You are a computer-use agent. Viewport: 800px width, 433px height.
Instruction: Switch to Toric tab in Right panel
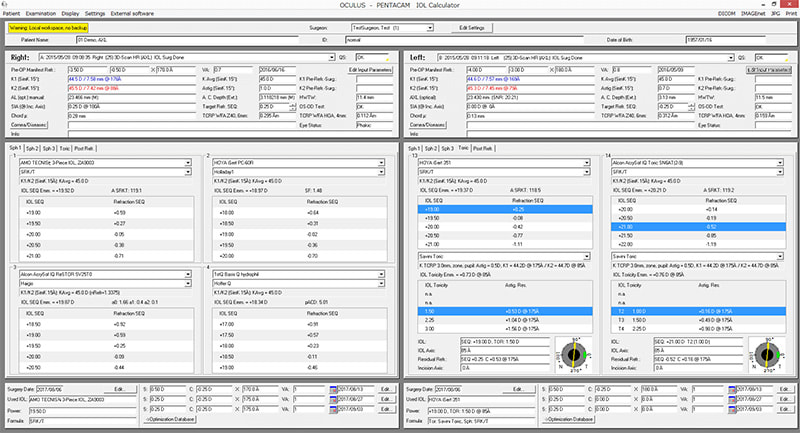pos(64,148)
